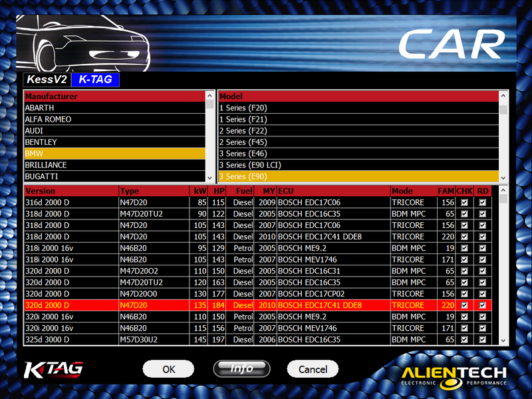Open the Info button
The height and width of the screenshot is (399, 532).
tap(241, 369)
